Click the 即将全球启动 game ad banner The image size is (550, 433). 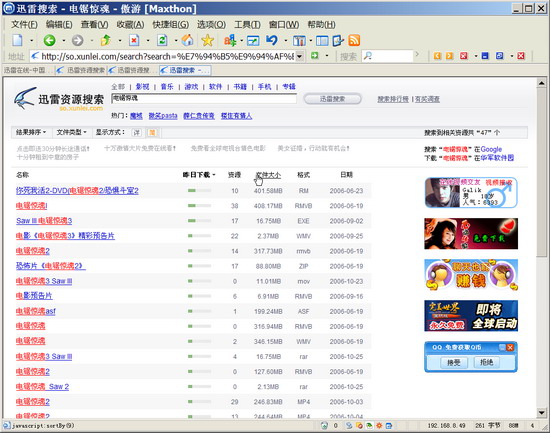pyautogui.click(x=471, y=316)
